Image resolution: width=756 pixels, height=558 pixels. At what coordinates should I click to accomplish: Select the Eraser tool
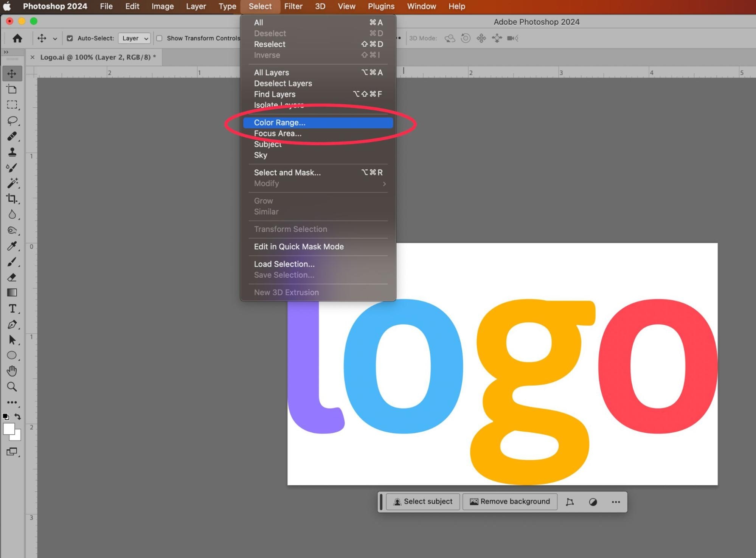coord(12,277)
